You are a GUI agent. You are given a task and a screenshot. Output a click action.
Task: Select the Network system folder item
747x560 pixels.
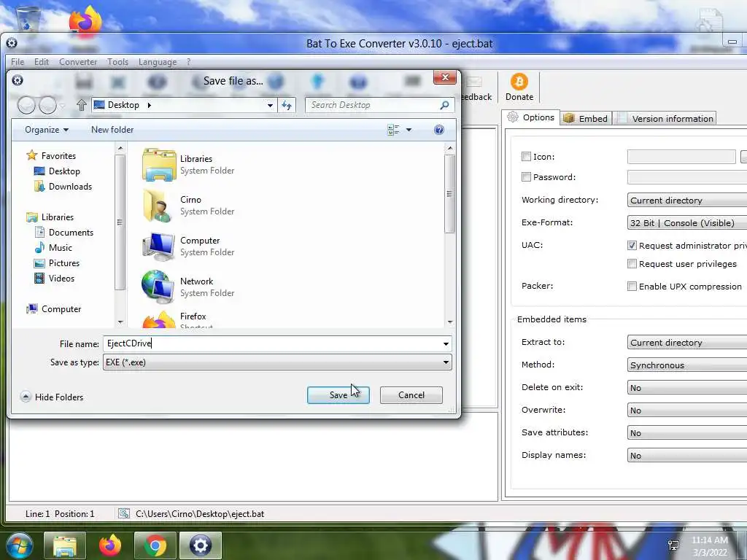pyautogui.click(x=189, y=287)
